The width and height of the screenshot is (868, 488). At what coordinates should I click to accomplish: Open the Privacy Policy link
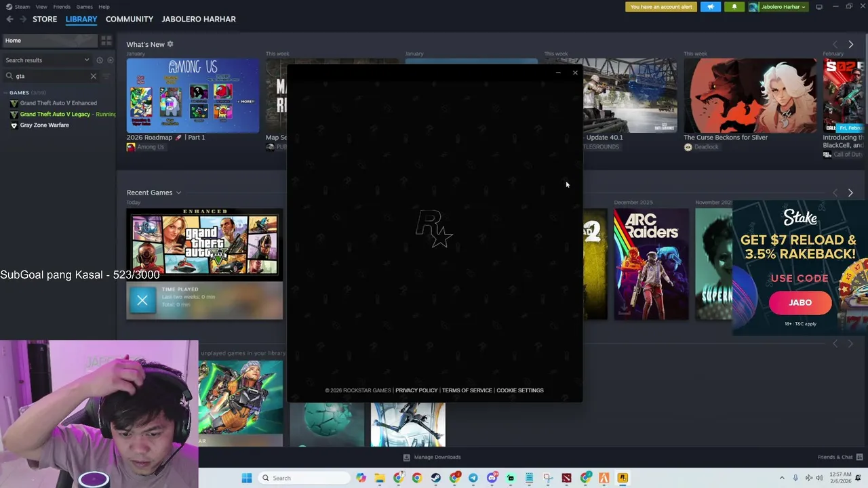click(x=416, y=390)
